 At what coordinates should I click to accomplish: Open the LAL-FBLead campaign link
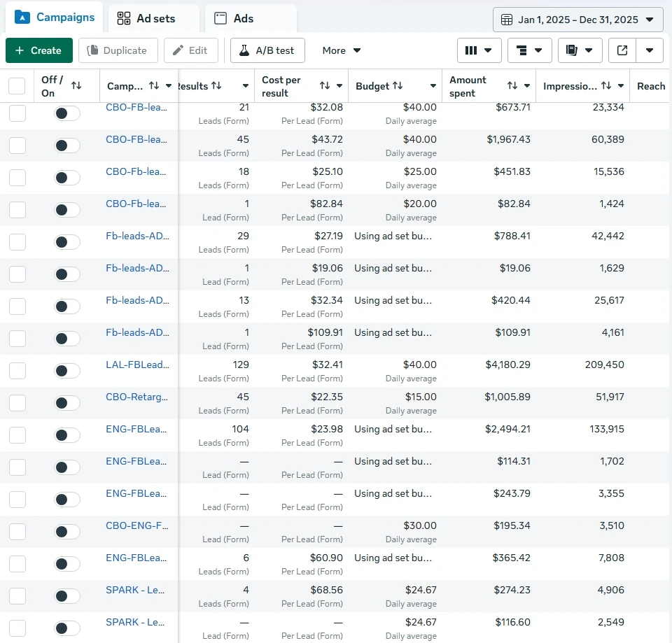(138, 365)
